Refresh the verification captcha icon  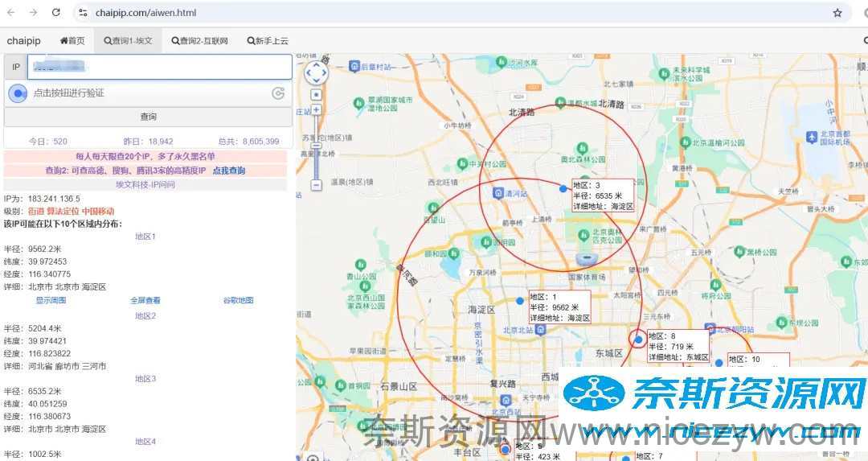278,93
